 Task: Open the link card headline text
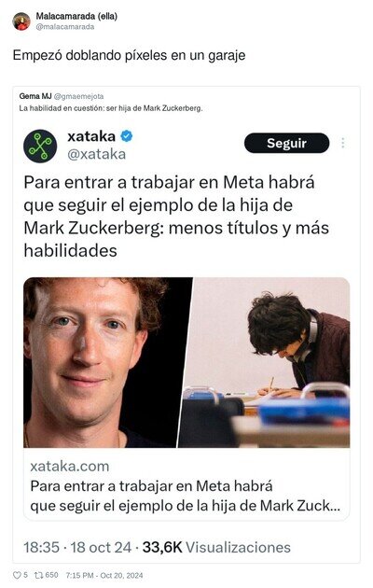pyautogui.click(x=185, y=496)
